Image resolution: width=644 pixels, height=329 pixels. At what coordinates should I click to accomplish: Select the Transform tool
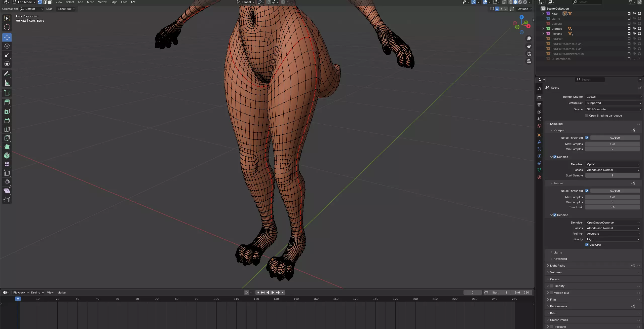[x=7, y=64]
